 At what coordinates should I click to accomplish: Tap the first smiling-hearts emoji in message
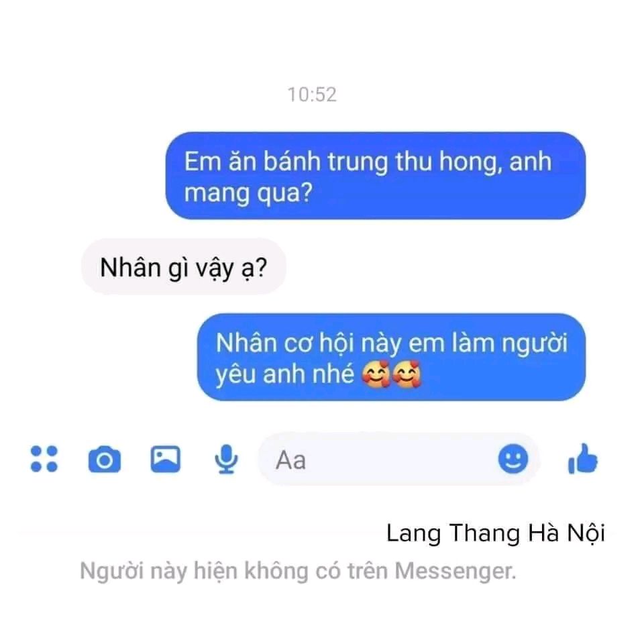(376, 374)
